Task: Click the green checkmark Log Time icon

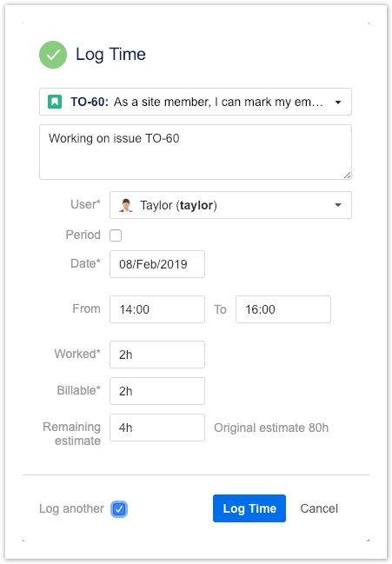Action: (53, 55)
